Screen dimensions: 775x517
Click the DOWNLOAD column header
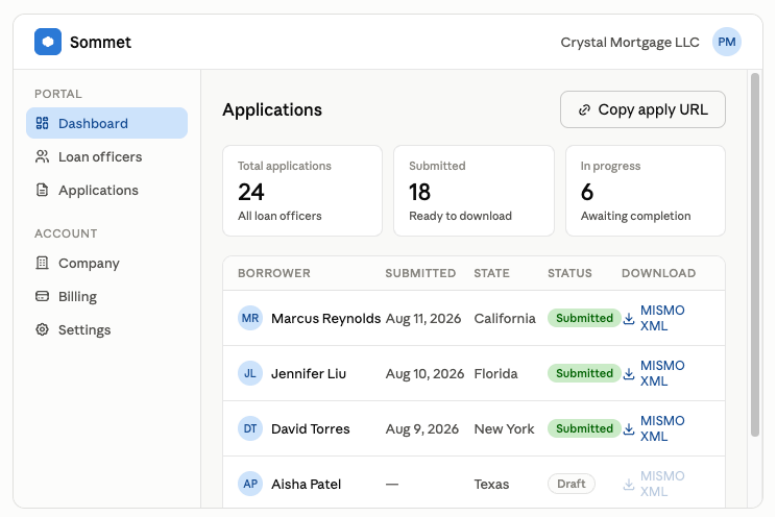[658, 273]
